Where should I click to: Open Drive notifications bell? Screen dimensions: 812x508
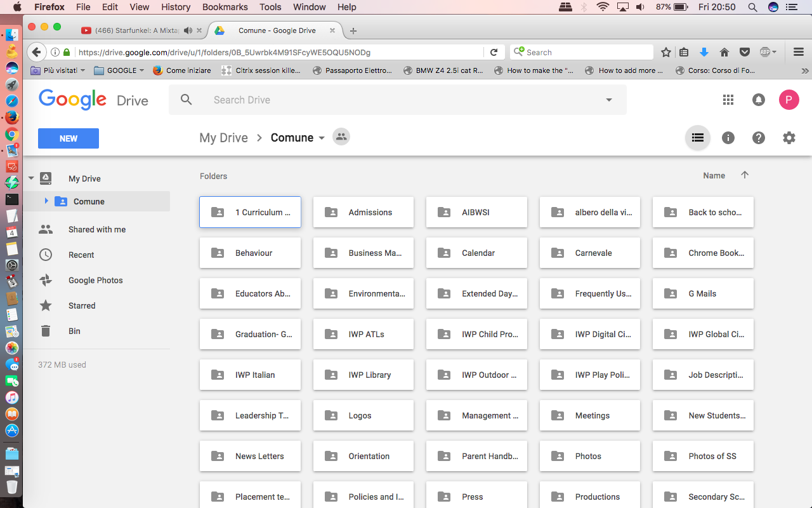(759, 100)
